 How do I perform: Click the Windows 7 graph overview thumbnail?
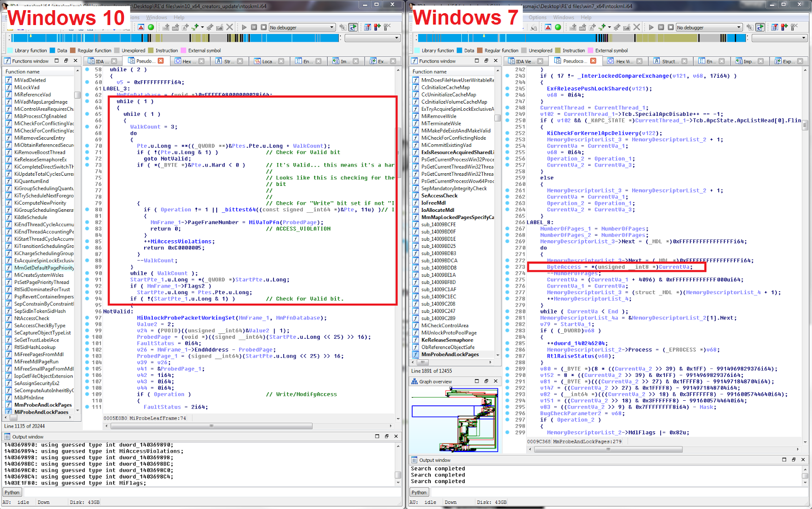coord(455,419)
